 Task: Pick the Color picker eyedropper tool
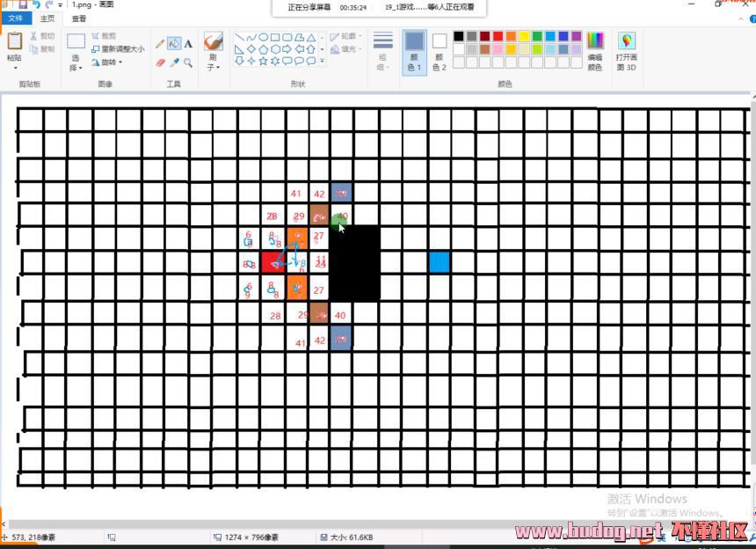tap(174, 62)
